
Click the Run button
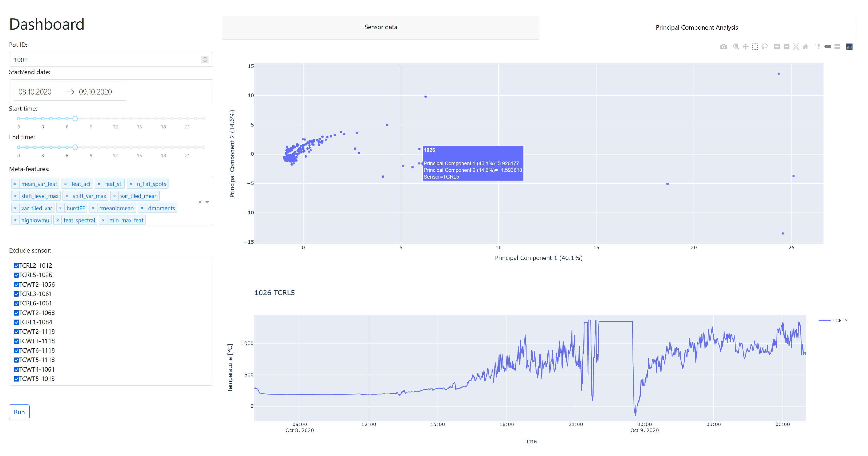pyautogui.click(x=19, y=412)
